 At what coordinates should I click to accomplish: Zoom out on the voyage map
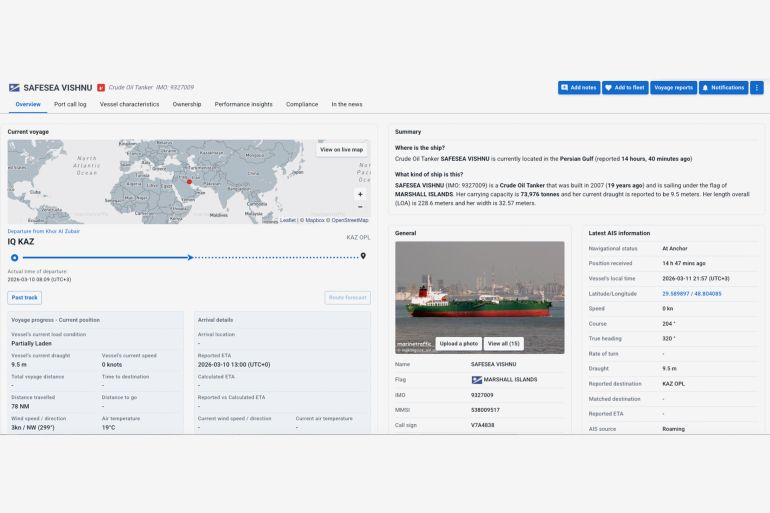click(x=360, y=207)
